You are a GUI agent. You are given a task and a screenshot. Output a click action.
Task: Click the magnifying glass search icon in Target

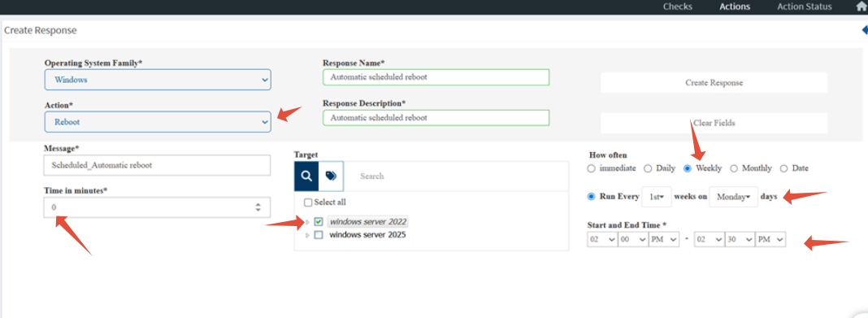(x=306, y=176)
